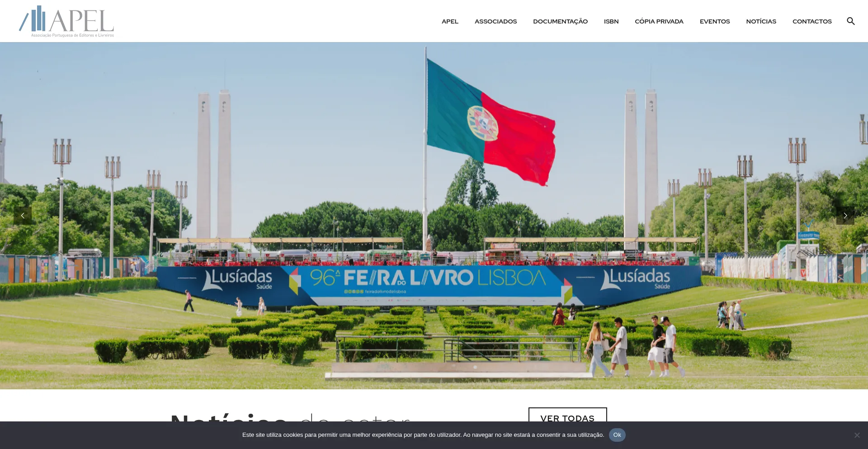Dismiss cookie notice with the X icon
This screenshot has height=449, width=868.
[x=857, y=435]
